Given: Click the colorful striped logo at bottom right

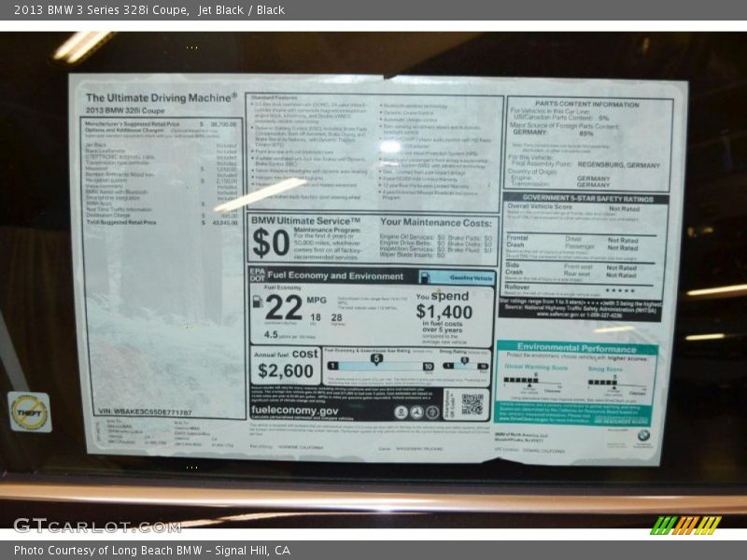Looking at the screenshot, I should coord(685,525).
